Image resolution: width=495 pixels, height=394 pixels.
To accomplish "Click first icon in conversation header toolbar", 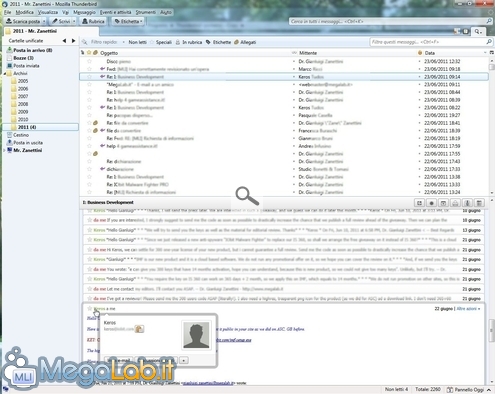I will 419,203.
